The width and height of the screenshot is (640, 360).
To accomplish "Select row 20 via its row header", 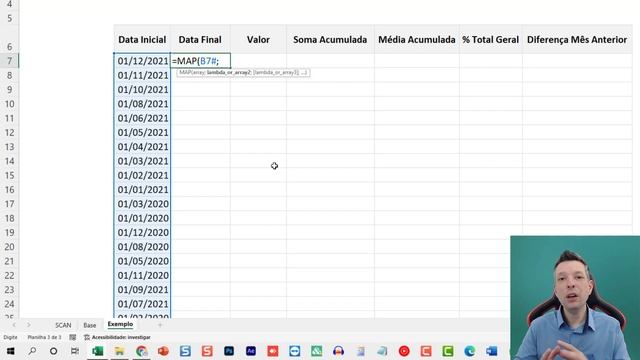I will 9,247.
